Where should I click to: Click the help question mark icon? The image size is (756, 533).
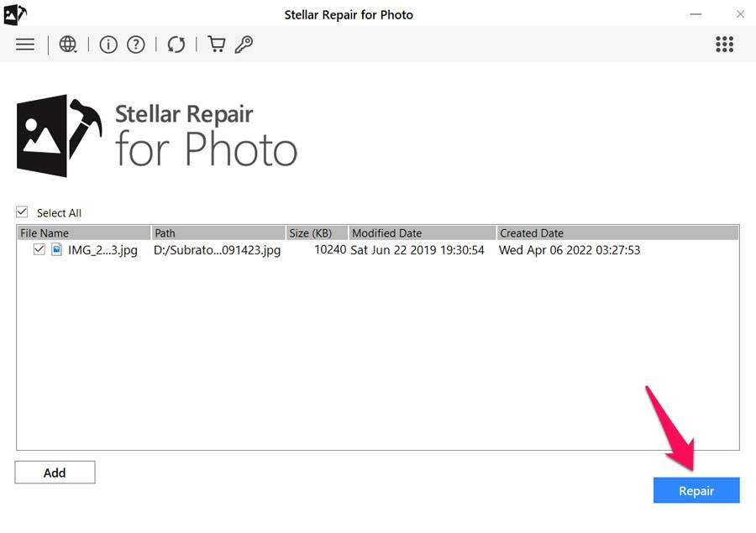click(x=136, y=44)
